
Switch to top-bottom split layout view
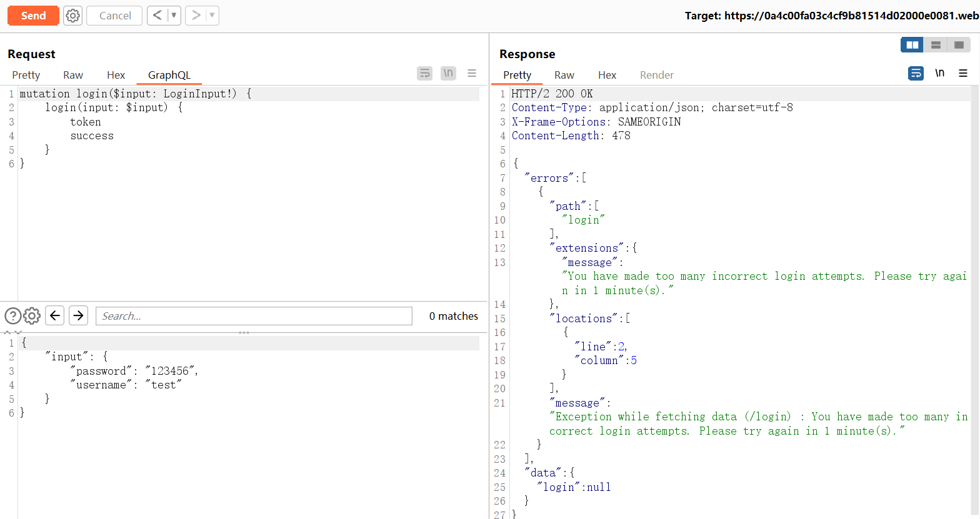tap(936, 45)
